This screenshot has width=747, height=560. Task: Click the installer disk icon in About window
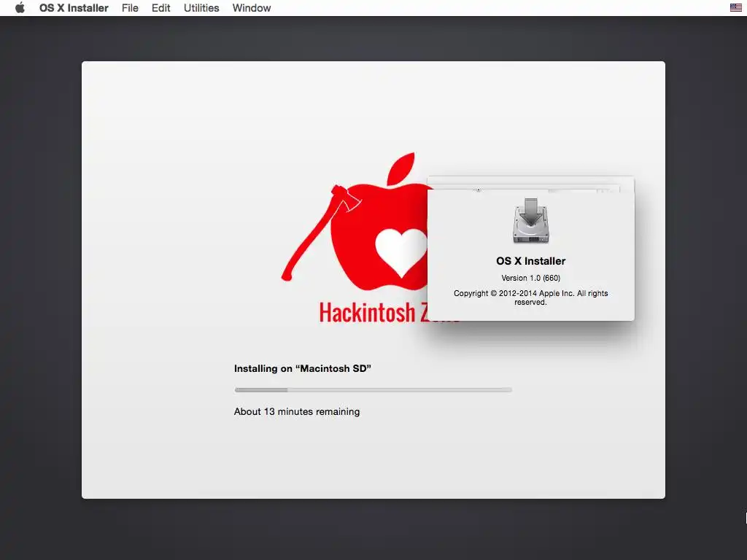tap(531, 221)
